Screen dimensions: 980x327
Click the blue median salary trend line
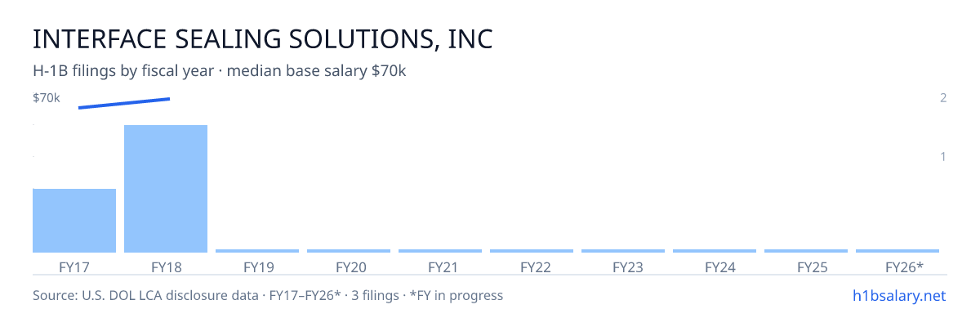(x=124, y=103)
